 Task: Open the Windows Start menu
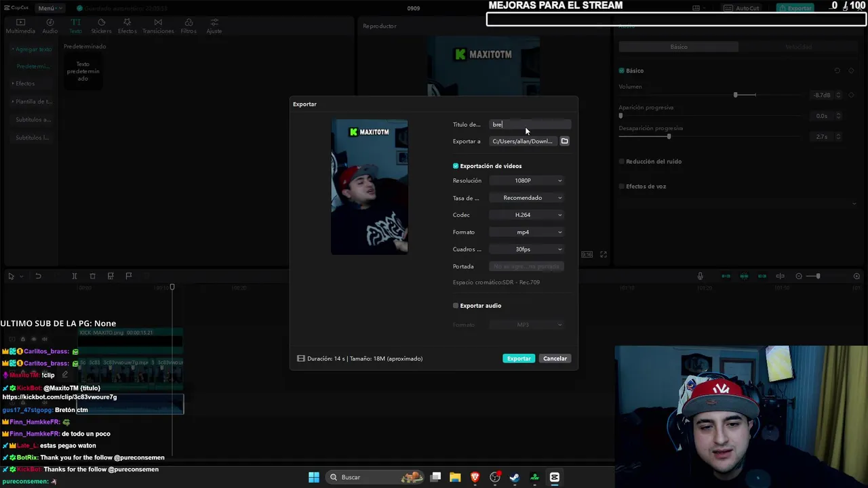tap(314, 477)
